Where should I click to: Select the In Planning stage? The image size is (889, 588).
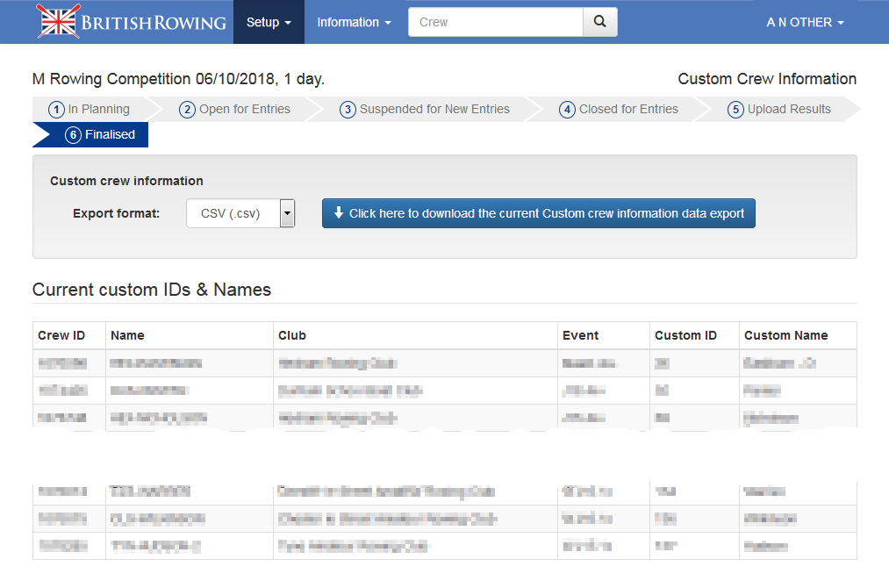(x=90, y=109)
